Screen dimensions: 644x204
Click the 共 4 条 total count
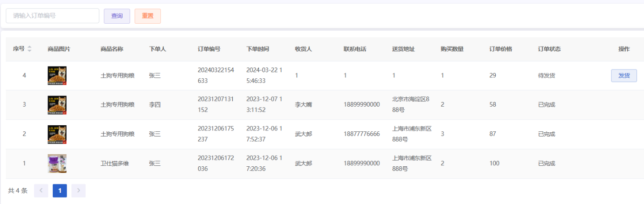coord(18,190)
